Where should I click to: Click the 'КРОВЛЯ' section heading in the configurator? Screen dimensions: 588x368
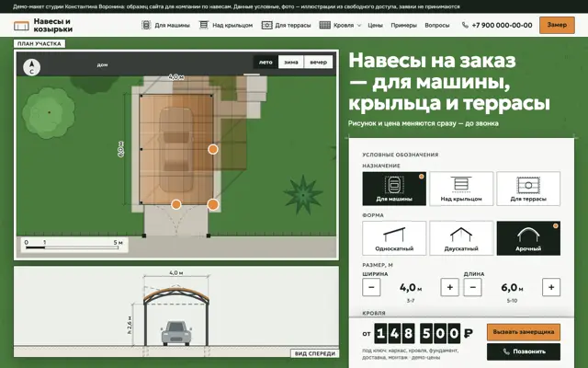[x=374, y=313]
